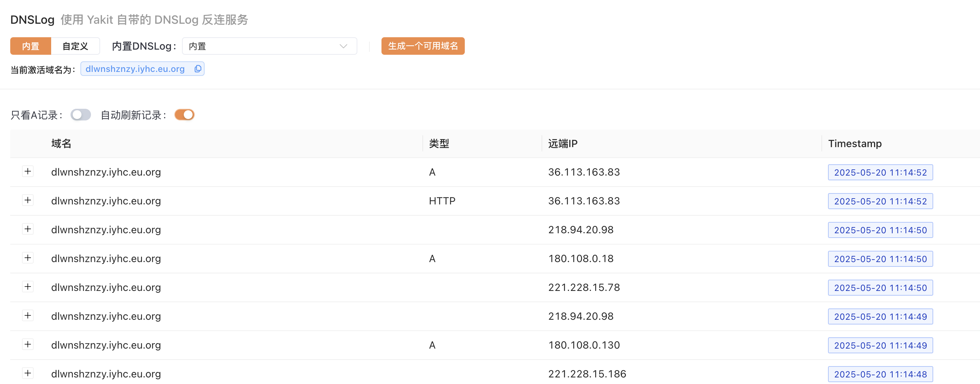
Task: Click the dropdown chevron arrow for 内置DNSLog
Action: (343, 46)
